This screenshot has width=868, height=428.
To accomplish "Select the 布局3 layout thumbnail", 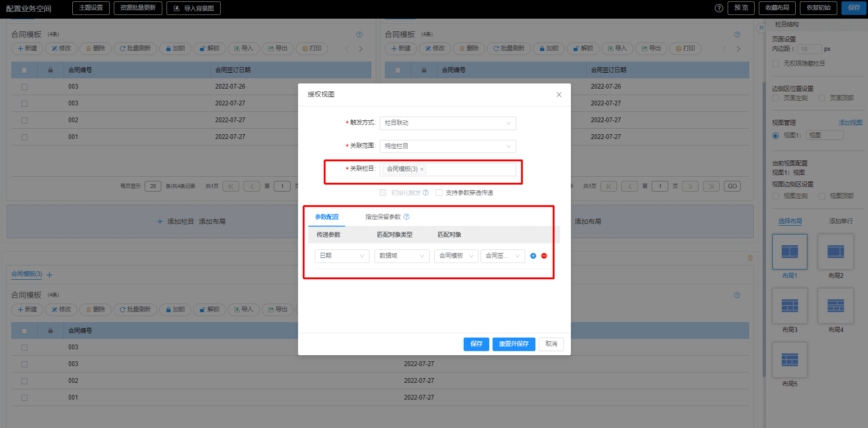I will point(790,306).
